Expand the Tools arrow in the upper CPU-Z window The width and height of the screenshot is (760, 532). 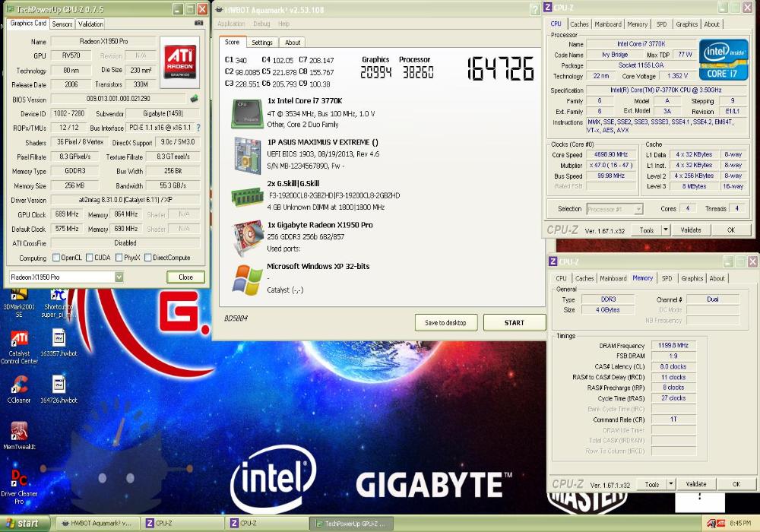click(x=666, y=230)
